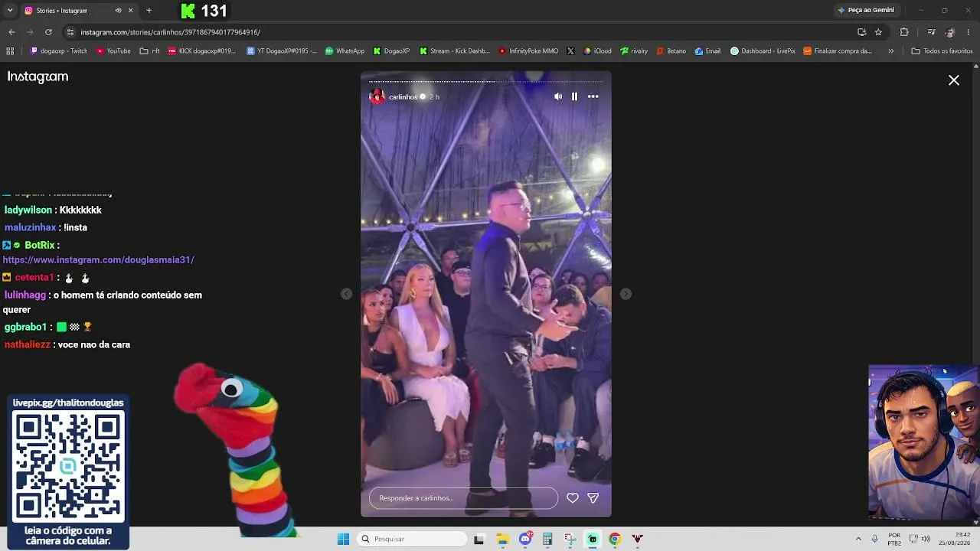Viewport: 980px width, 551px height.
Task: Open Task View from the taskbar
Action: click(x=479, y=539)
